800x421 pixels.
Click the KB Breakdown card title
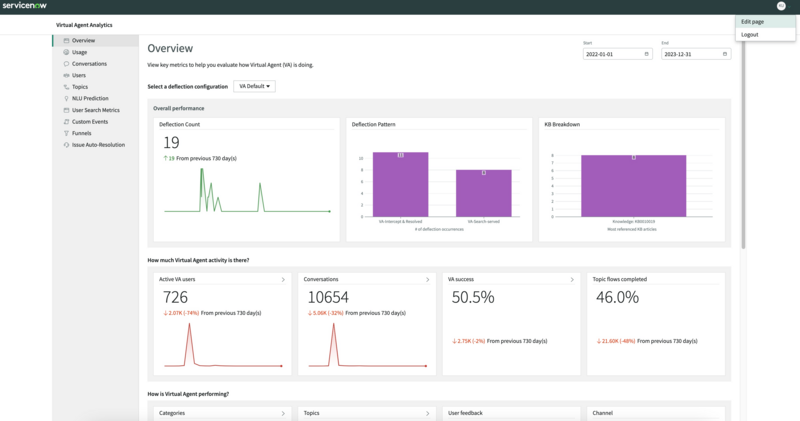click(562, 125)
